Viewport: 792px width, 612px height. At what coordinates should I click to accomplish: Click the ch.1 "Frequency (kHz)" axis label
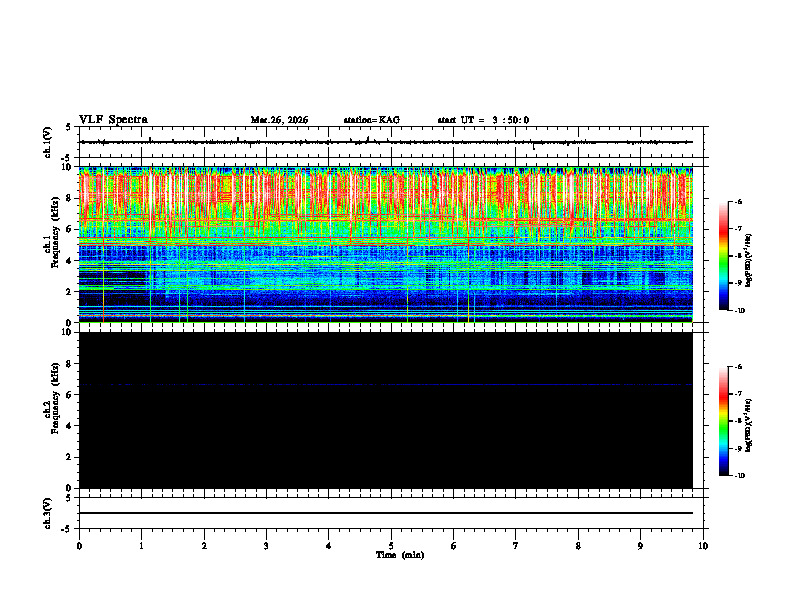(55, 232)
